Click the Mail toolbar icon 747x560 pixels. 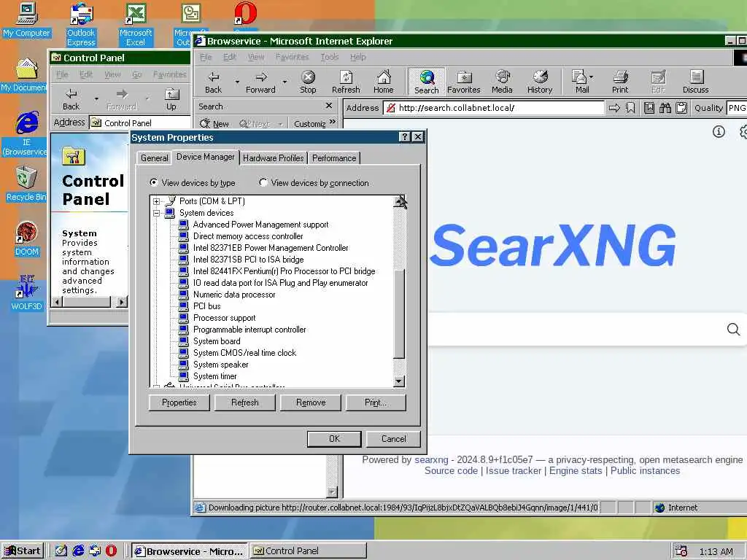[580, 82]
